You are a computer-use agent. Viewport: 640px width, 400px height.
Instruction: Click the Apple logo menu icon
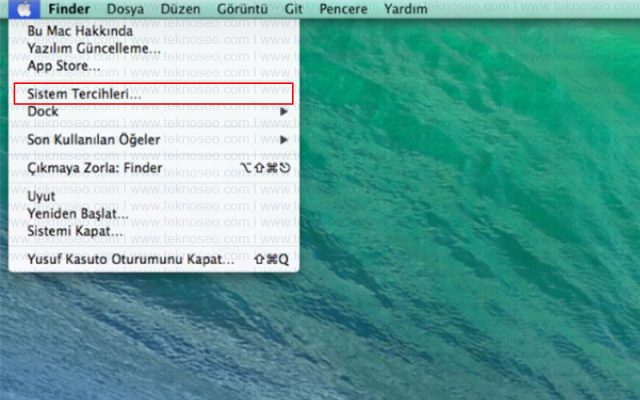click(x=24, y=9)
